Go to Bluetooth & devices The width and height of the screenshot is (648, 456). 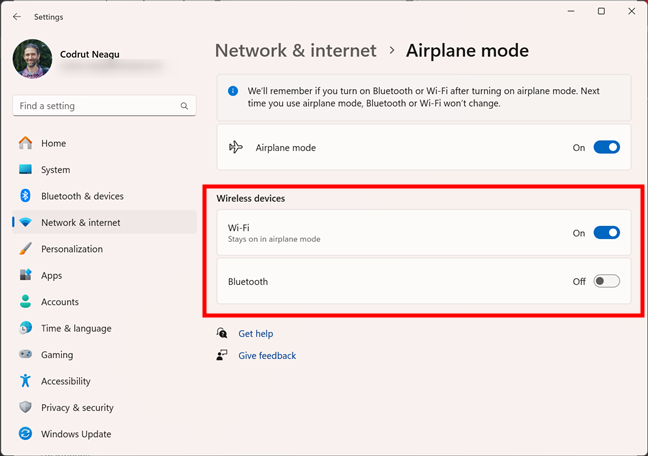pos(104,196)
